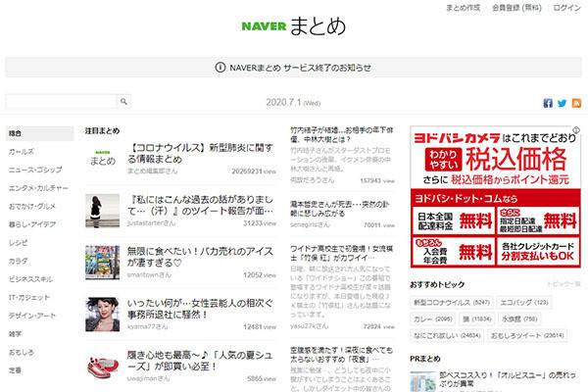The width and height of the screenshot is (588, 392).
Task: Open ワイドナ高校生 竹俣紅 article
Action: 342,253
